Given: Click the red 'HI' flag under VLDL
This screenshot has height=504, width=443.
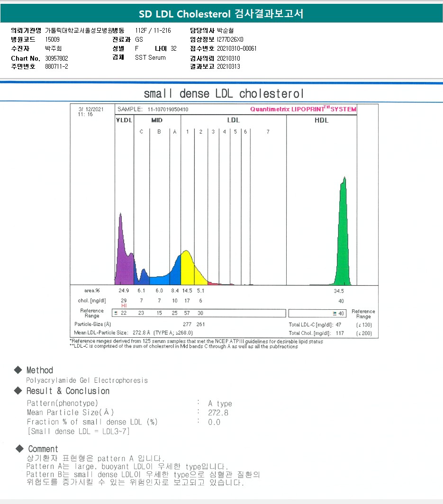Looking at the screenshot, I should tap(124, 306).
